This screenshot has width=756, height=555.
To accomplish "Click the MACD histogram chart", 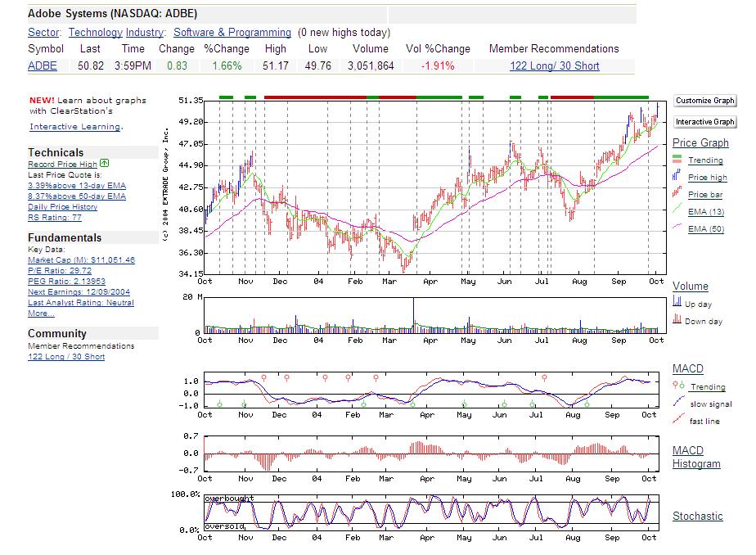I will (431, 453).
